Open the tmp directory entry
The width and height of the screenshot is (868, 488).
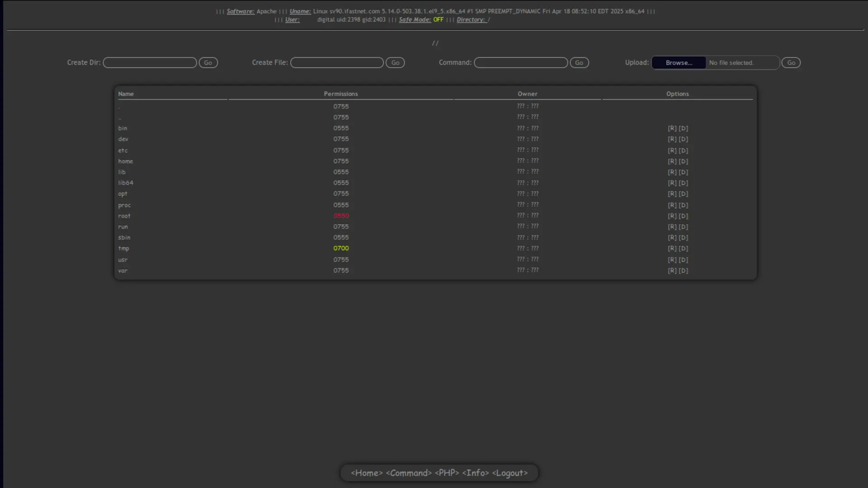(x=123, y=248)
